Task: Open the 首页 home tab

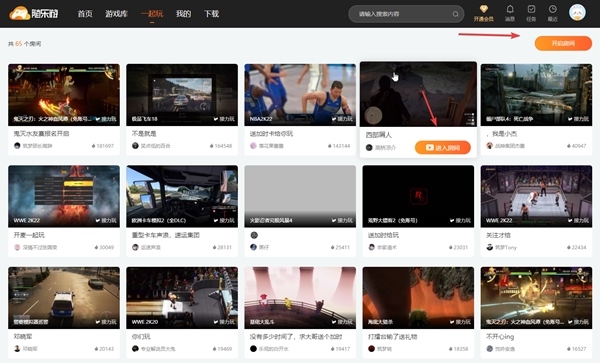Action: pos(85,14)
